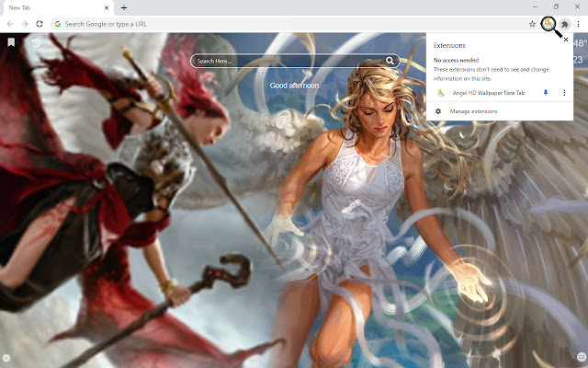Click the Angel HD Wallpaper extension list icon
This screenshot has width=588, height=368.
(x=441, y=93)
